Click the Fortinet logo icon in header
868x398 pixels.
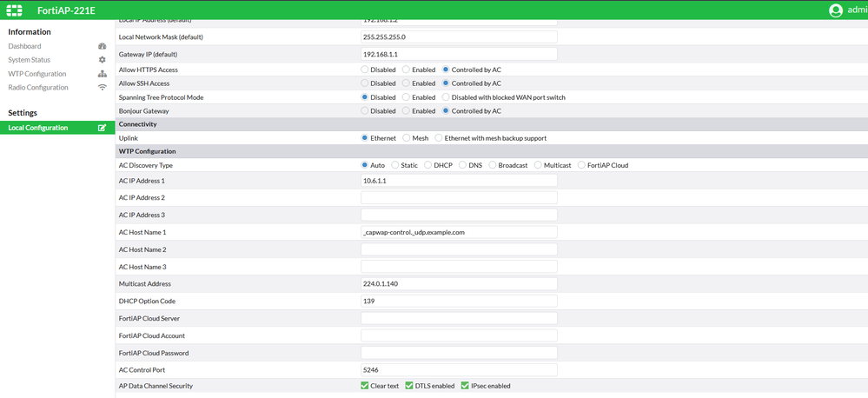coord(14,10)
